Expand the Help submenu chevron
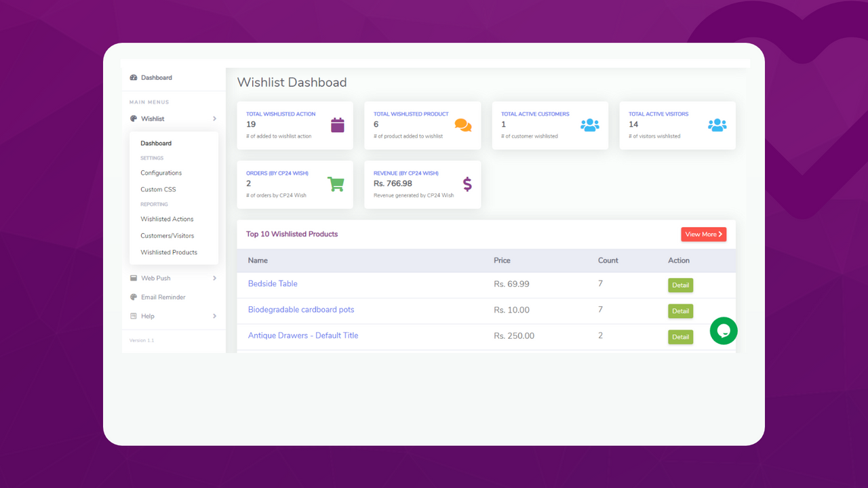The height and width of the screenshot is (488, 868). (x=214, y=316)
